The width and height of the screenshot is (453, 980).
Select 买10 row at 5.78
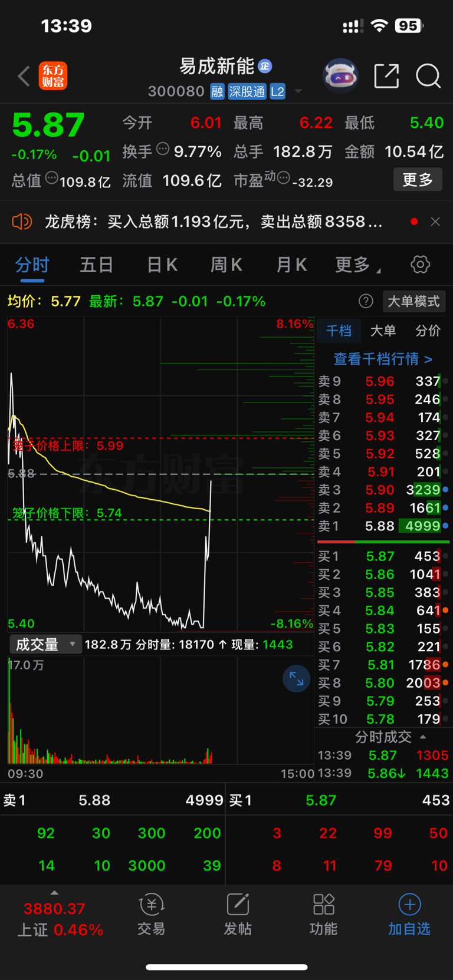pyautogui.click(x=383, y=719)
